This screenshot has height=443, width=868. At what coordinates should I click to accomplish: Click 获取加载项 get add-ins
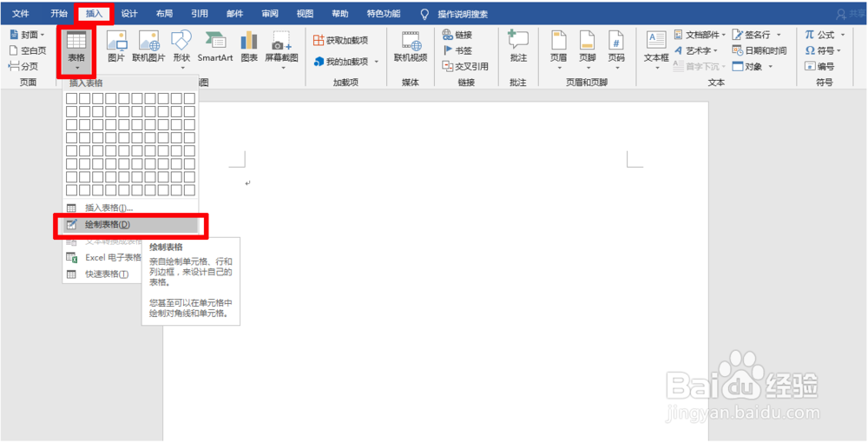pos(341,40)
